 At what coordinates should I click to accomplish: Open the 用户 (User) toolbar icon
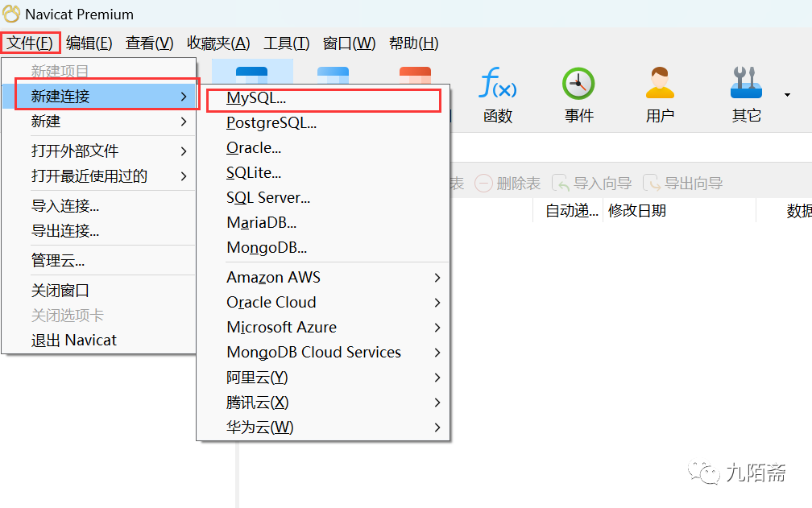pyautogui.click(x=660, y=95)
